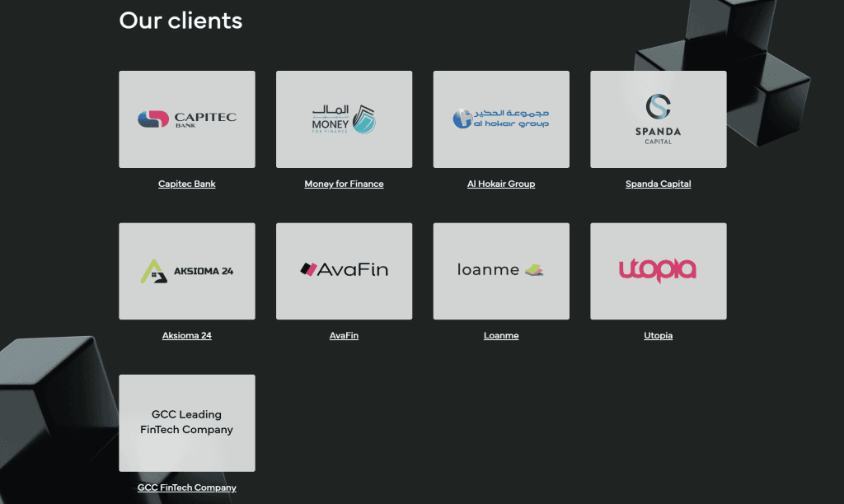Select the loanme logo card
Image resolution: width=844 pixels, height=504 pixels.
click(x=501, y=271)
